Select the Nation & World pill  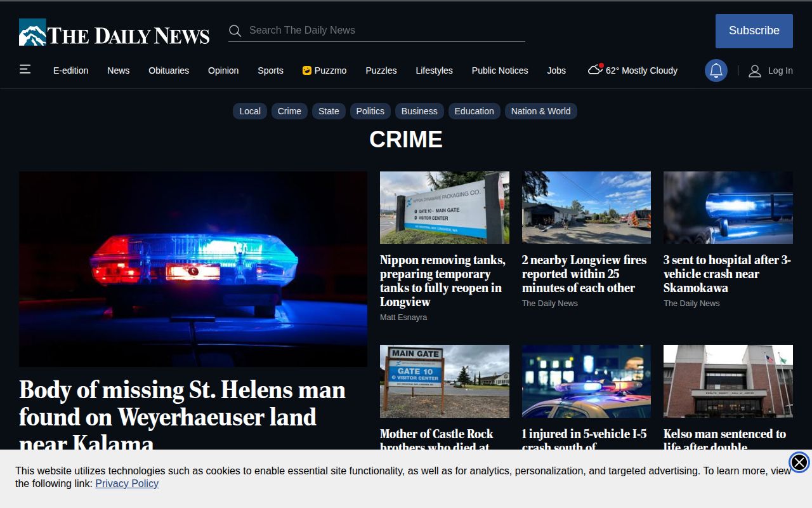click(x=541, y=111)
